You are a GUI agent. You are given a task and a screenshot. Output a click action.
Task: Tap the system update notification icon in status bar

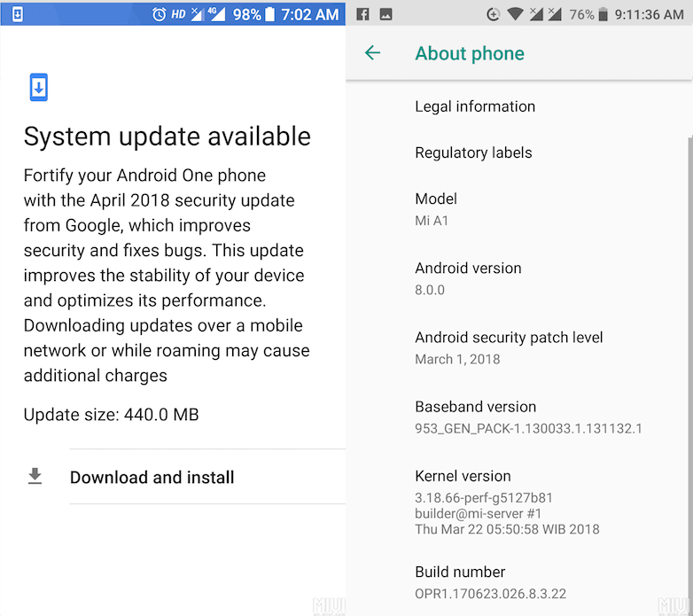coord(17,14)
